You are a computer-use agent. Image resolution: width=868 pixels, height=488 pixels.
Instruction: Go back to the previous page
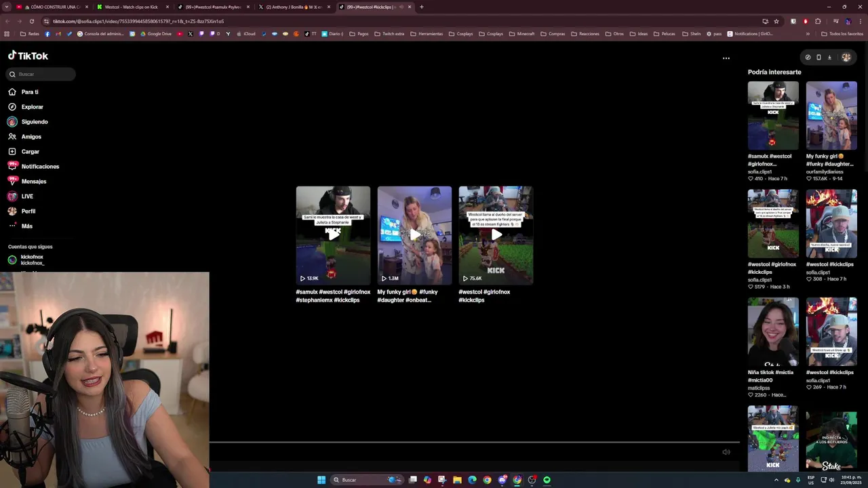7,21
